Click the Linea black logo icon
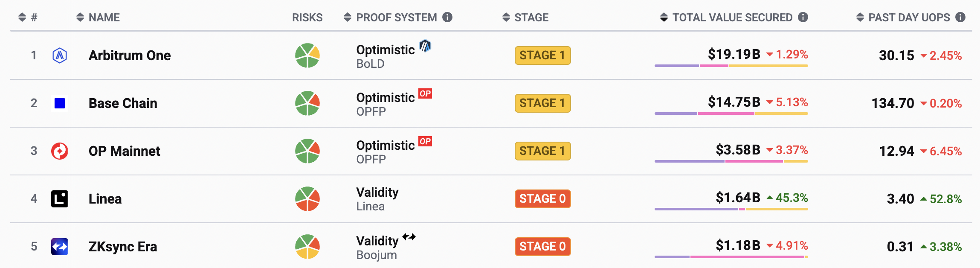This screenshot has height=268, width=980. click(60, 199)
